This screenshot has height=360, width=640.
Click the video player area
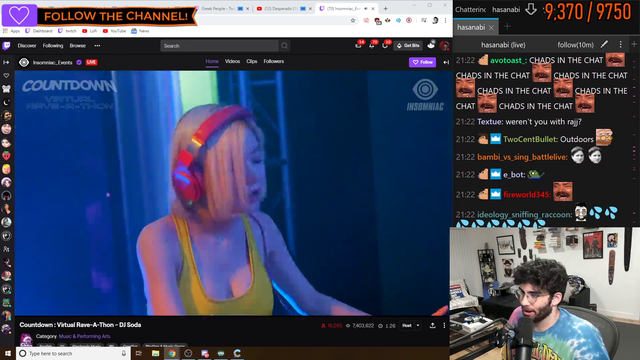click(x=232, y=193)
